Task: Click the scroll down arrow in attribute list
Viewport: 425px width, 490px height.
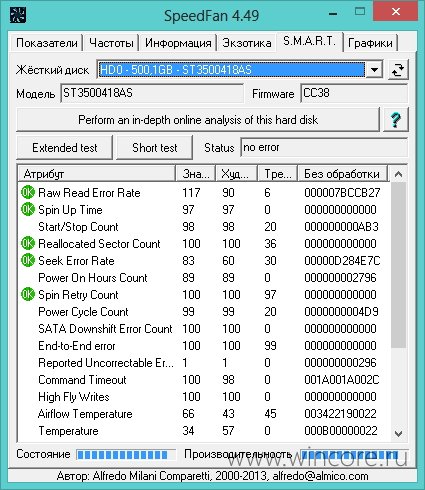Action: 398,433
